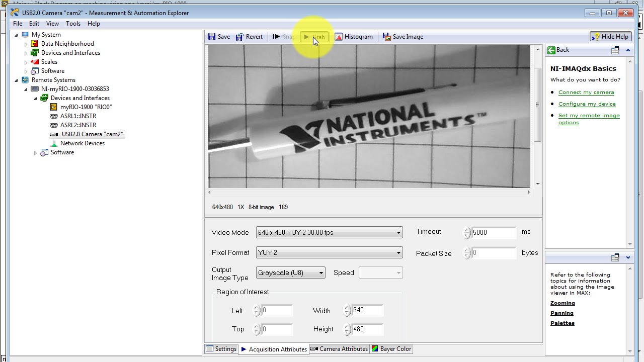Select Network Devices item
The image size is (644, 362).
coord(83,143)
